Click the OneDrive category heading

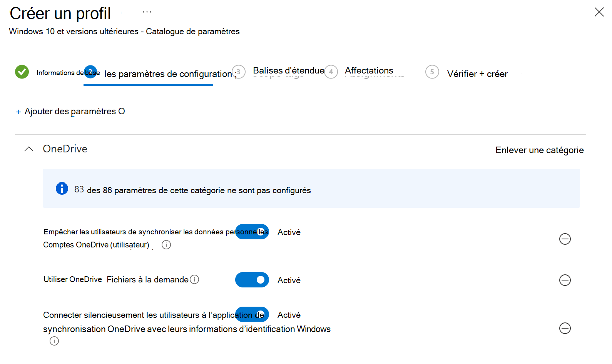(65, 149)
